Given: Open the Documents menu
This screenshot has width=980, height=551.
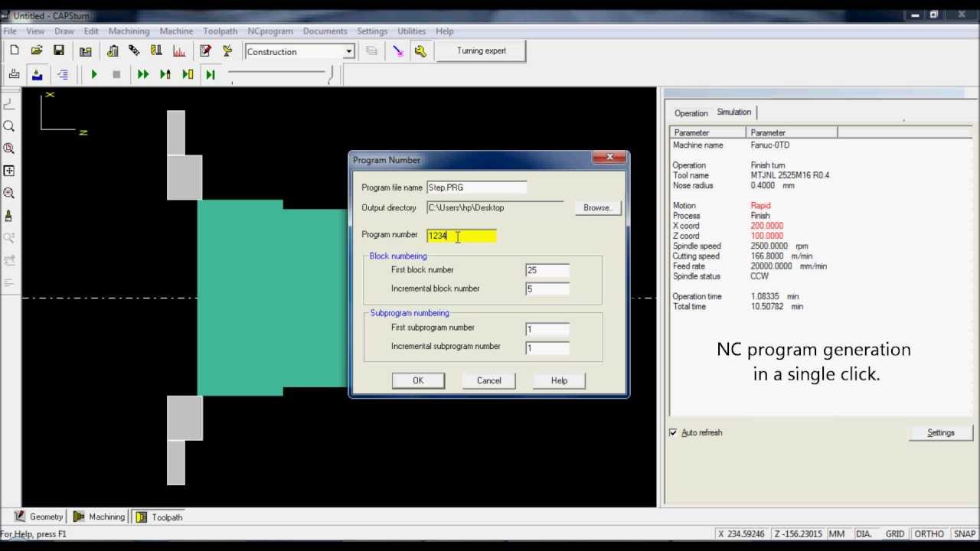Looking at the screenshot, I should pyautogui.click(x=325, y=31).
